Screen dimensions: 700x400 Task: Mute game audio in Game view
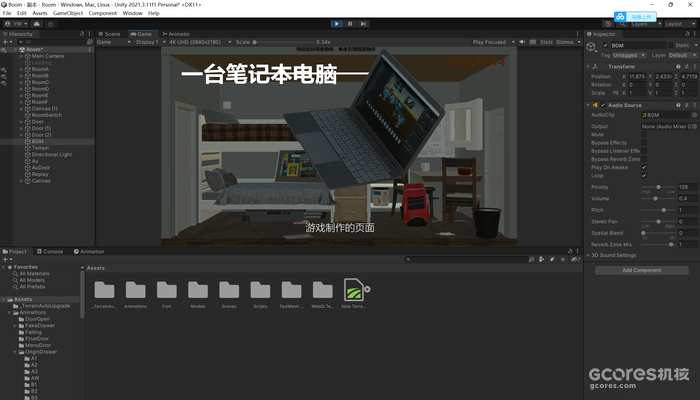(x=522, y=42)
